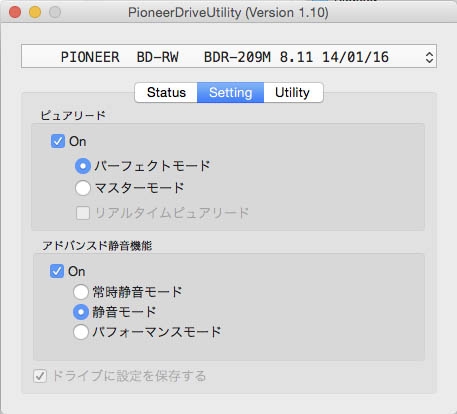Click the 静音モード label text
This screenshot has width=457, height=414.
124,312
